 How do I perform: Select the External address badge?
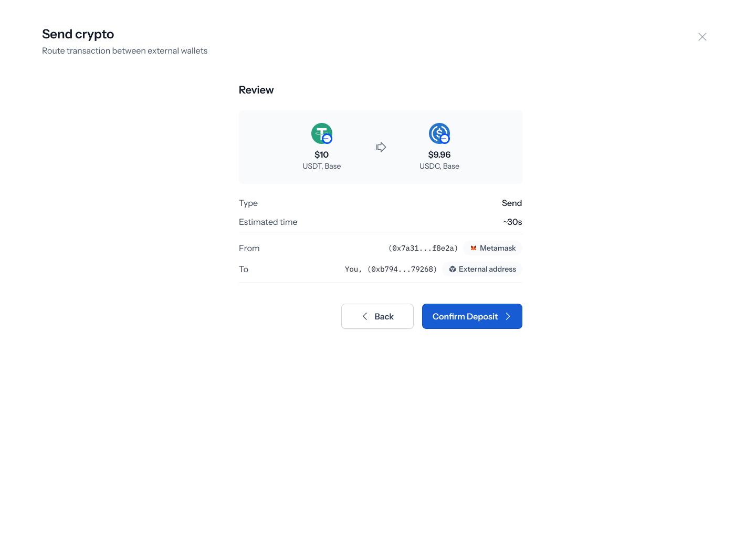(x=482, y=269)
